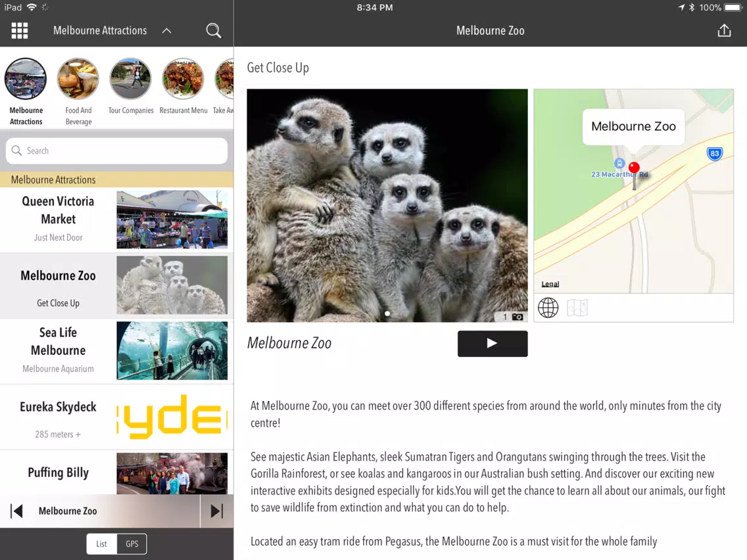Select Melbourne Attractions category circle
Screen dimensions: 747x560
tap(26, 79)
